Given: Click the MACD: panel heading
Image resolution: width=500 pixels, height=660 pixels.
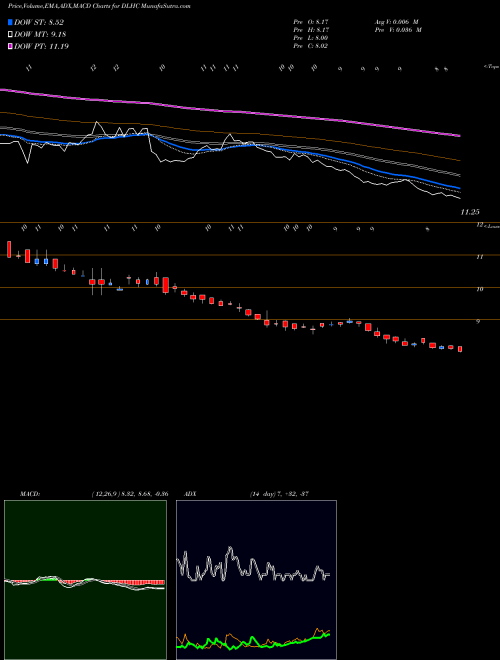Looking at the screenshot, I should point(30,494).
